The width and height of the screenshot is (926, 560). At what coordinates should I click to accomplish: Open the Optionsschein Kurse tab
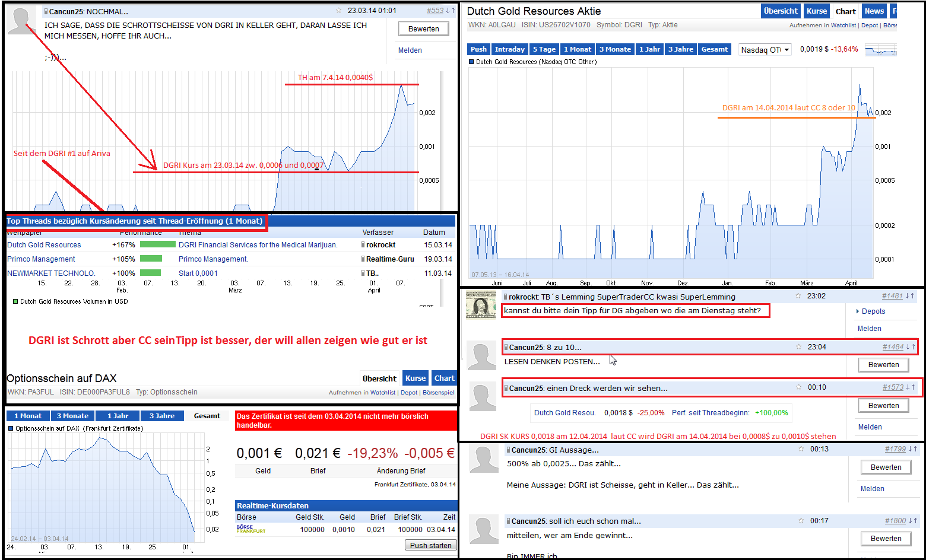point(416,378)
